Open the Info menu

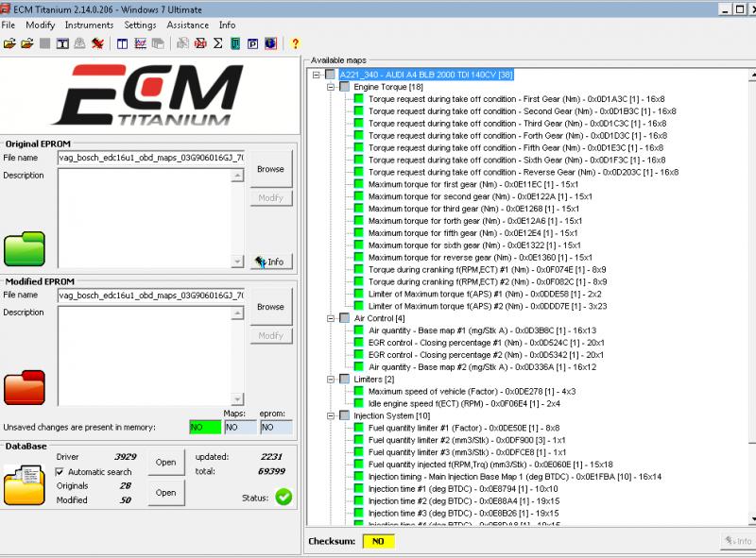pos(227,25)
